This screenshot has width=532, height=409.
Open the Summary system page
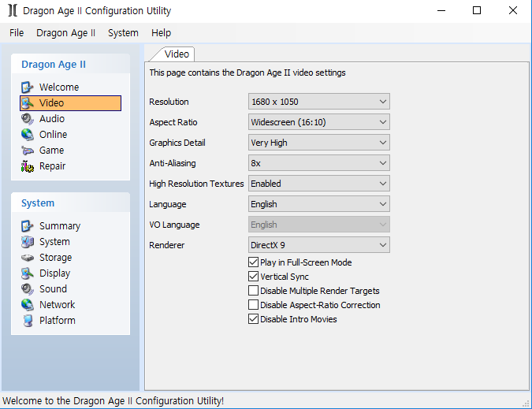[60, 226]
